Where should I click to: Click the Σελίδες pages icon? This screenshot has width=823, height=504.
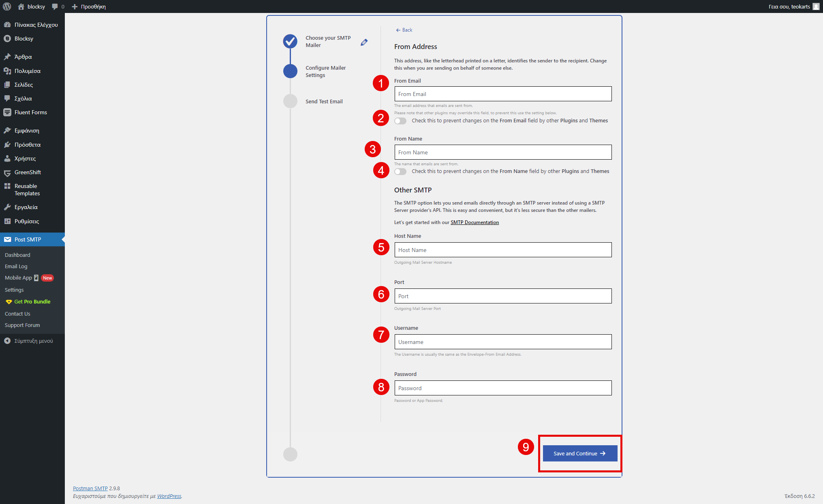click(x=7, y=85)
